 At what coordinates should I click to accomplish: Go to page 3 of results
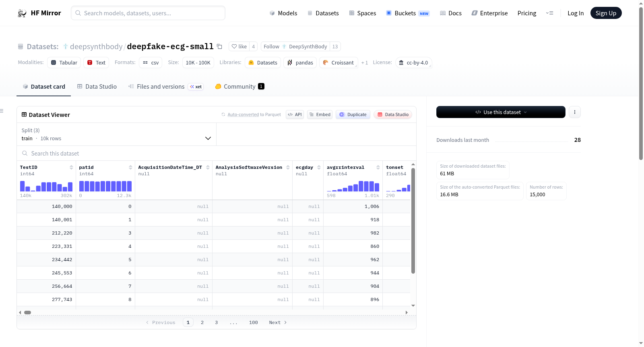[216, 322]
